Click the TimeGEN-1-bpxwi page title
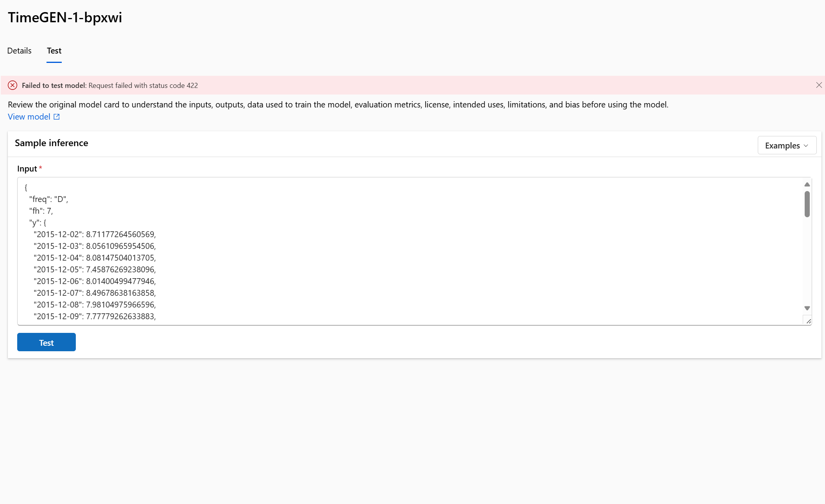This screenshot has height=504, width=825. [65, 18]
